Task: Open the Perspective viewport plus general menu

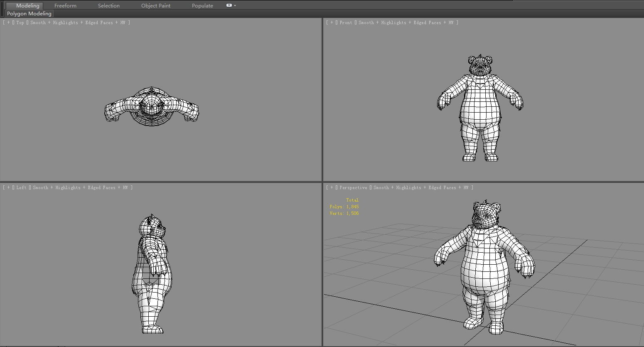Action: [x=332, y=188]
